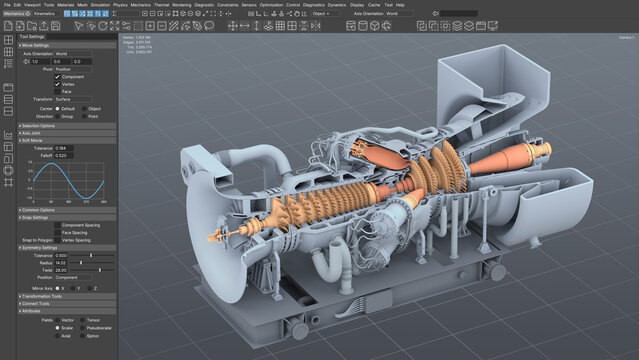Click the overlapping squares boolean icon
Image resolution: width=639 pixels, height=360 pixels.
(422, 26)
